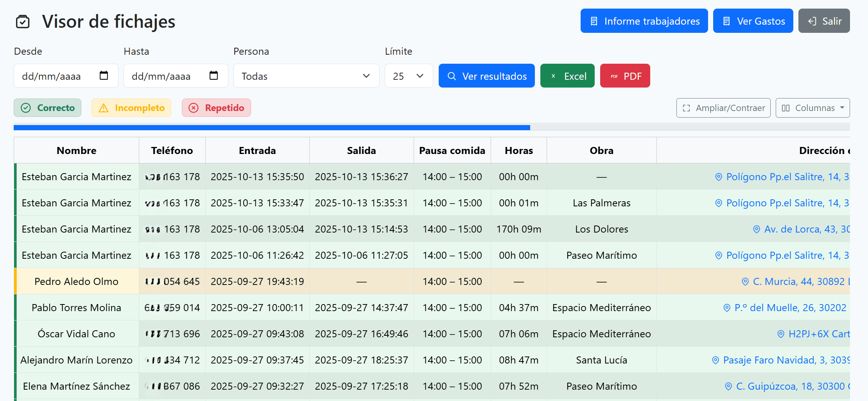Click the Ampliar/Contraer button

point(723,108)
